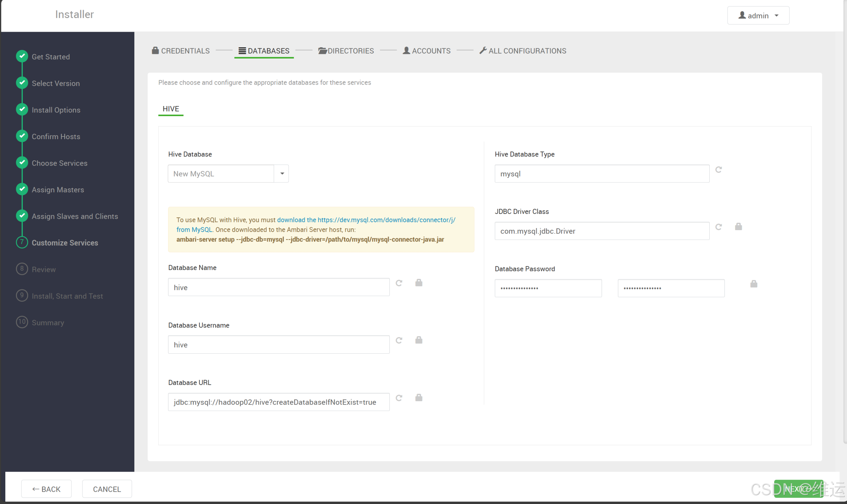Open the MySQL connector download link
The width and height of the screenshot is (847, 504).
[366, 220]
